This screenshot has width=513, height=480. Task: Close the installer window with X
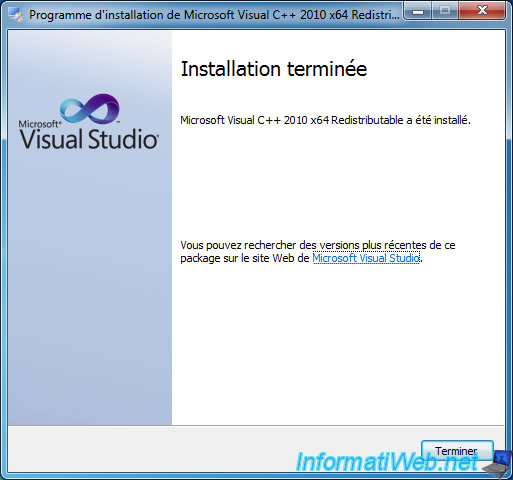(x=481, y=11)
